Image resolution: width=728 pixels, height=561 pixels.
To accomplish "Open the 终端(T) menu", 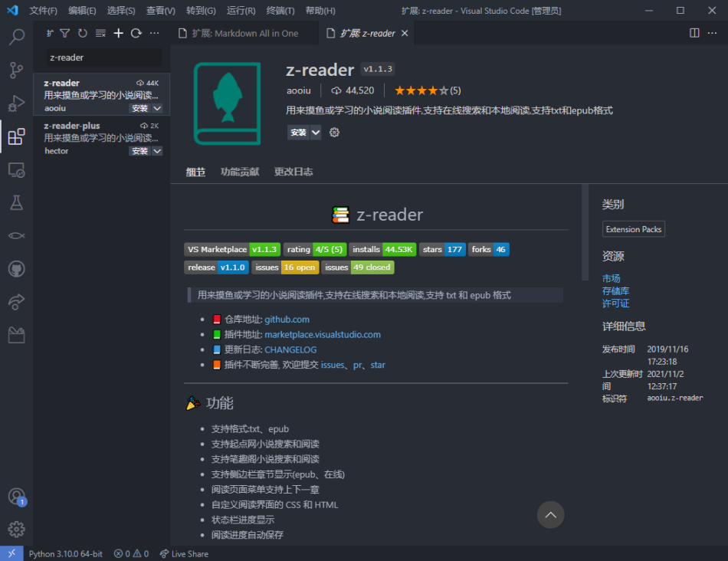I will pos(280,11).
